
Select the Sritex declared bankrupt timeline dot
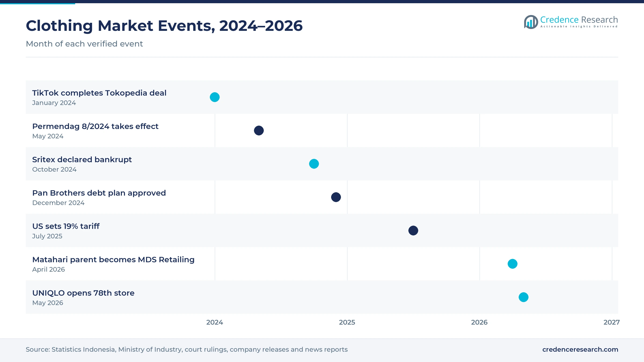[x=314, y=164]
